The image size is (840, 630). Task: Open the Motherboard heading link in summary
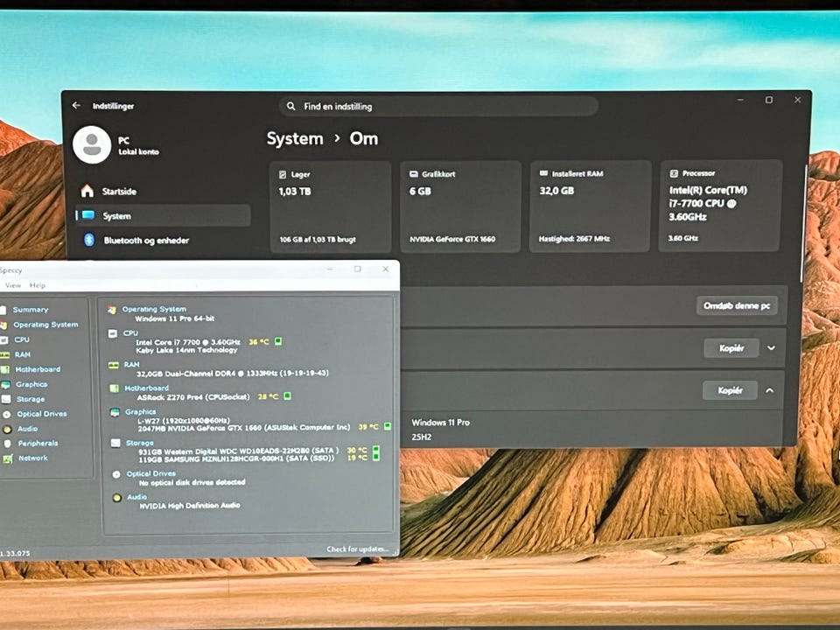click(x=146, y=388)
